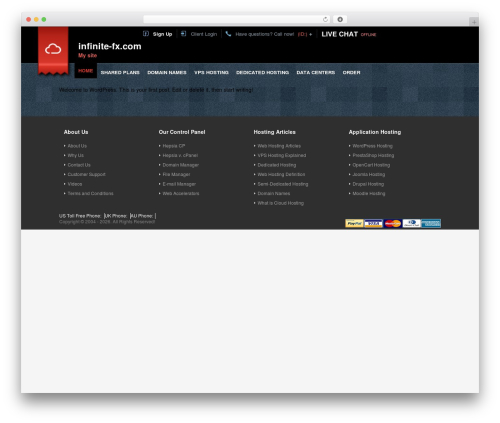Open the File Manager link
Viewport: 500px width, 423px height.
point(176,174)
